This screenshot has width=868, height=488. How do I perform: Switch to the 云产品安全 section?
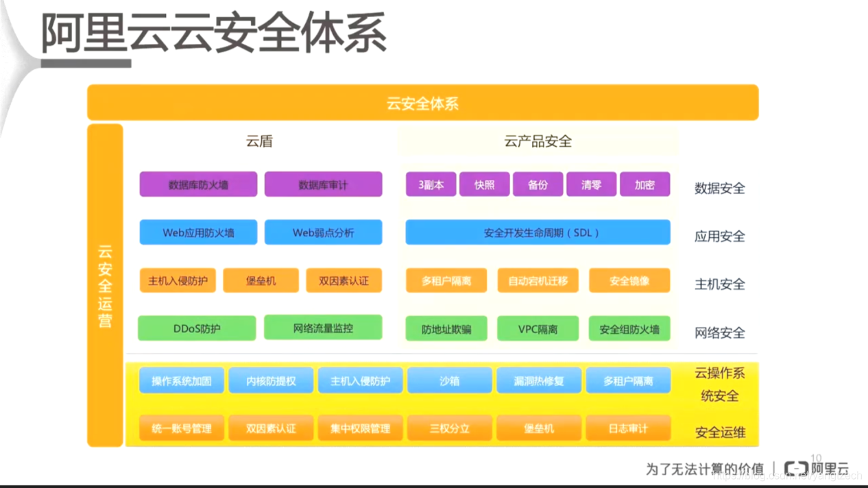tap(538, 142)
